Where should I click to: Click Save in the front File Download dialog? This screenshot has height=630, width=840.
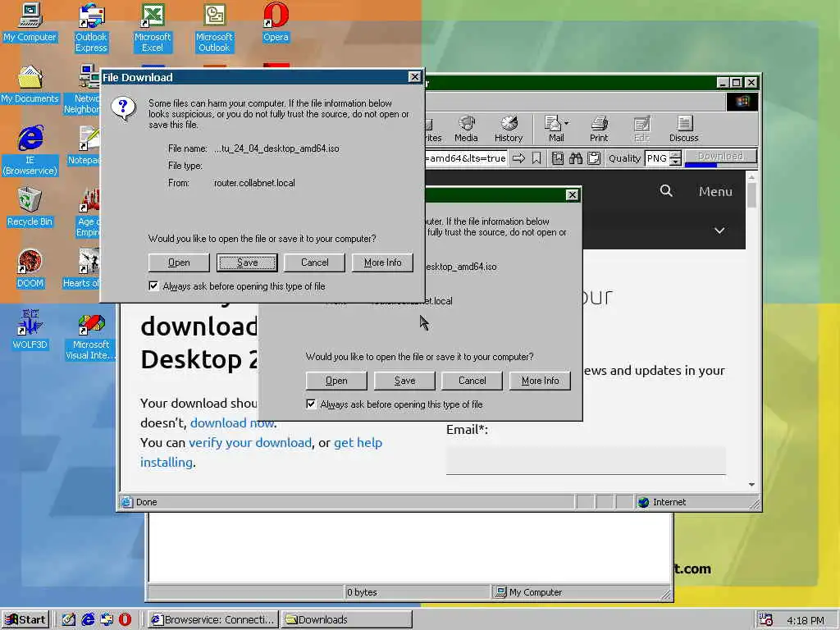[x=247, y=262]
